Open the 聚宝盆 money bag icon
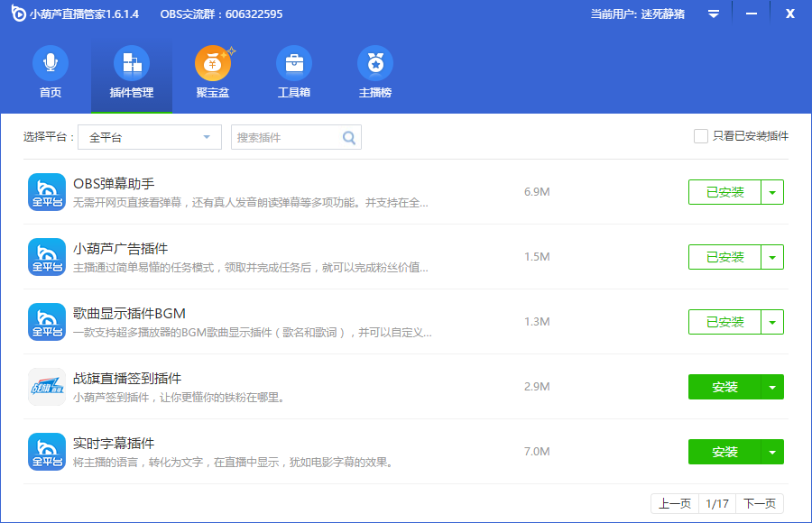 click(x=213, y=64)
